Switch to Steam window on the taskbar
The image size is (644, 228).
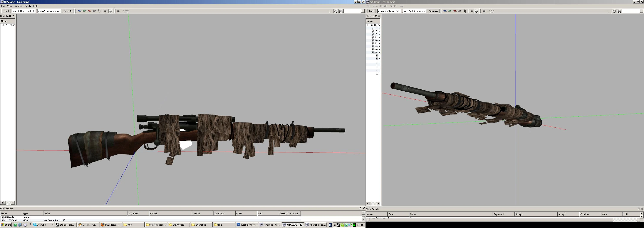pyautogui.click(x=65, y=225)
